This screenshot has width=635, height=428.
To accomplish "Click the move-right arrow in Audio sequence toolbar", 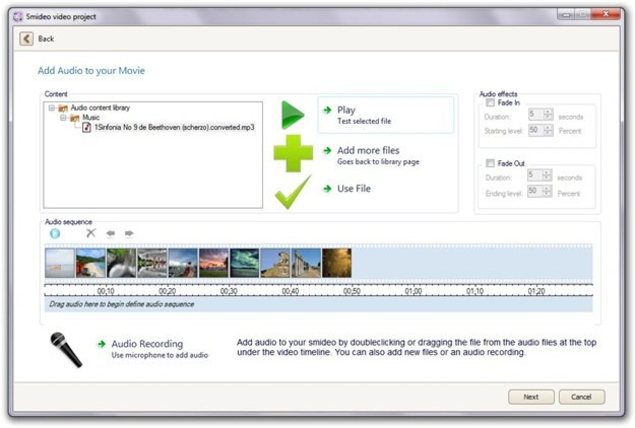I will pos(129,233).
